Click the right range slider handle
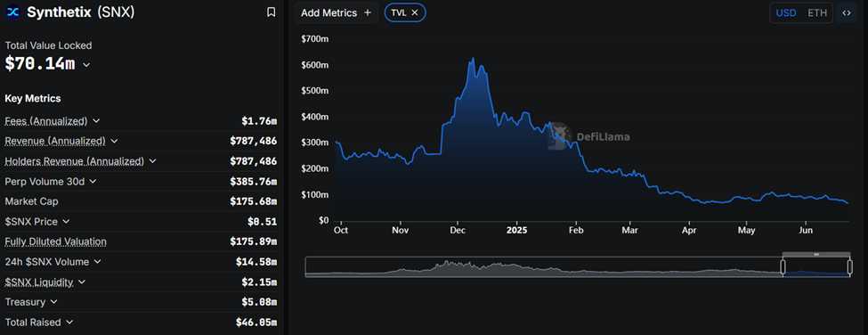Screen dimensions: 868x335 click(849, 267)
